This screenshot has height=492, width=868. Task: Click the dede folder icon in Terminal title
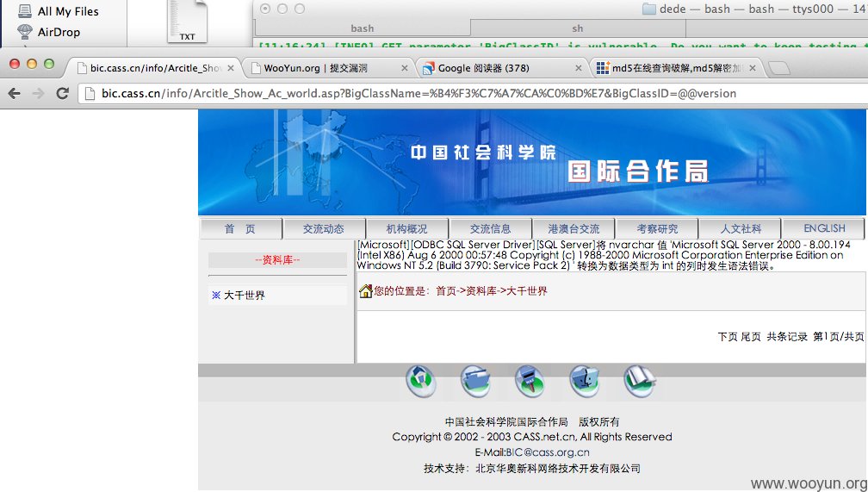[648, 9]
